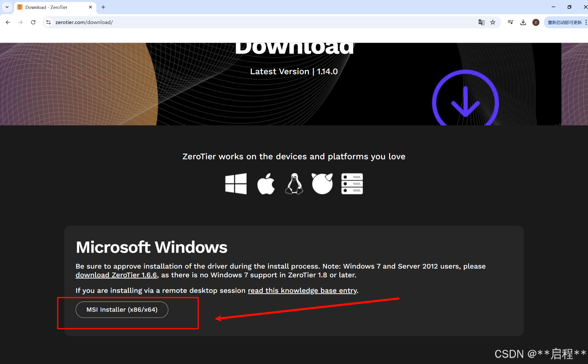
Task: Bookmark this page with the star
Action: click(x=493, y=22)
